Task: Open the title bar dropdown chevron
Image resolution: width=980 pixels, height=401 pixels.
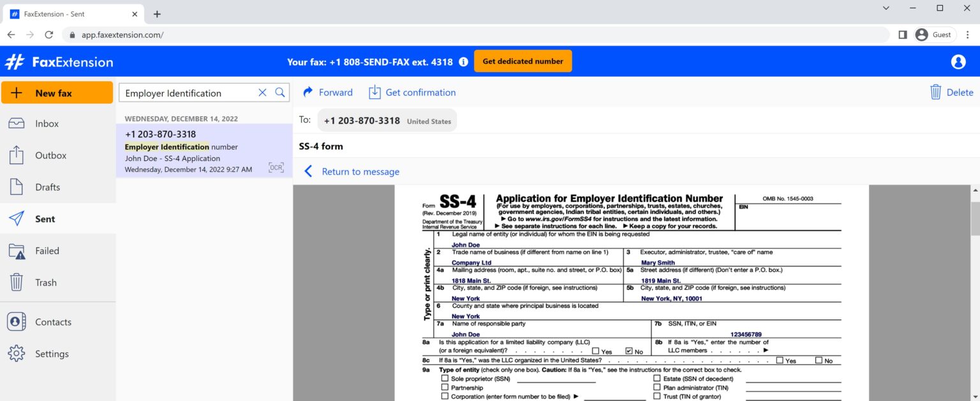Action: 887,8
